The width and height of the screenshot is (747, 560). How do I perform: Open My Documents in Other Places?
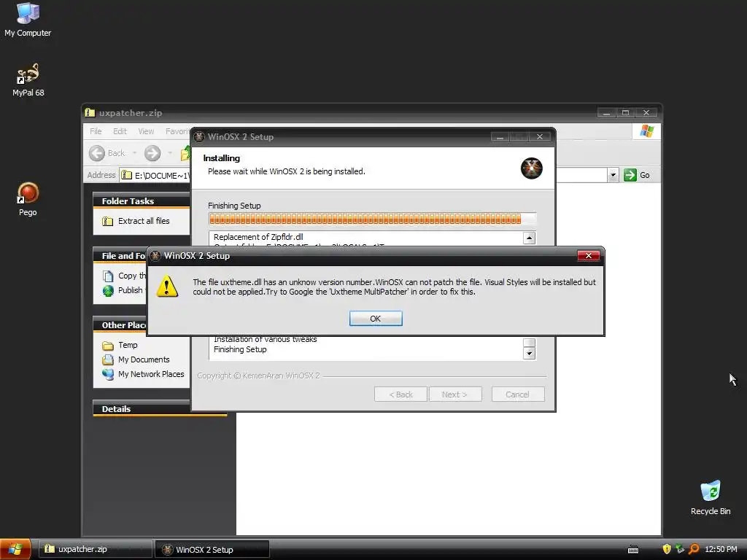tap(144, 359)
